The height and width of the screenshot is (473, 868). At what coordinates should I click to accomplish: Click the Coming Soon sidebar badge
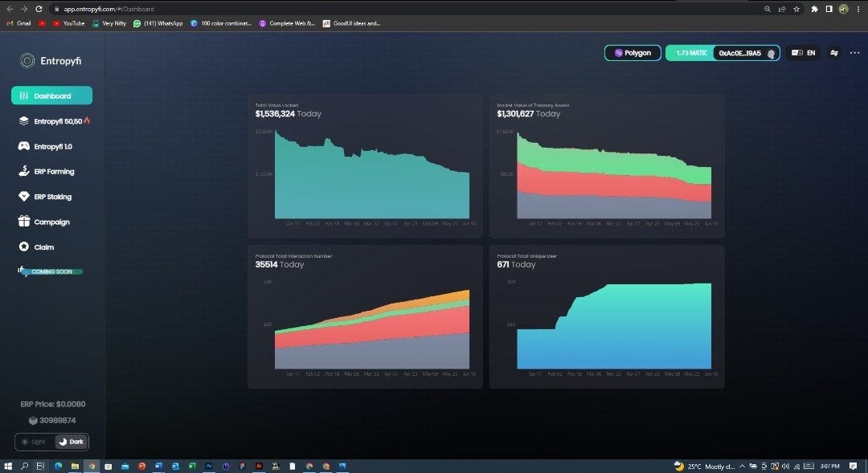pos(51,271)
